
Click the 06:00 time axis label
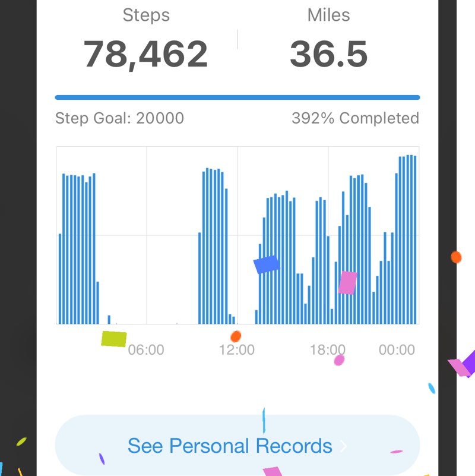tap(146, 350)
